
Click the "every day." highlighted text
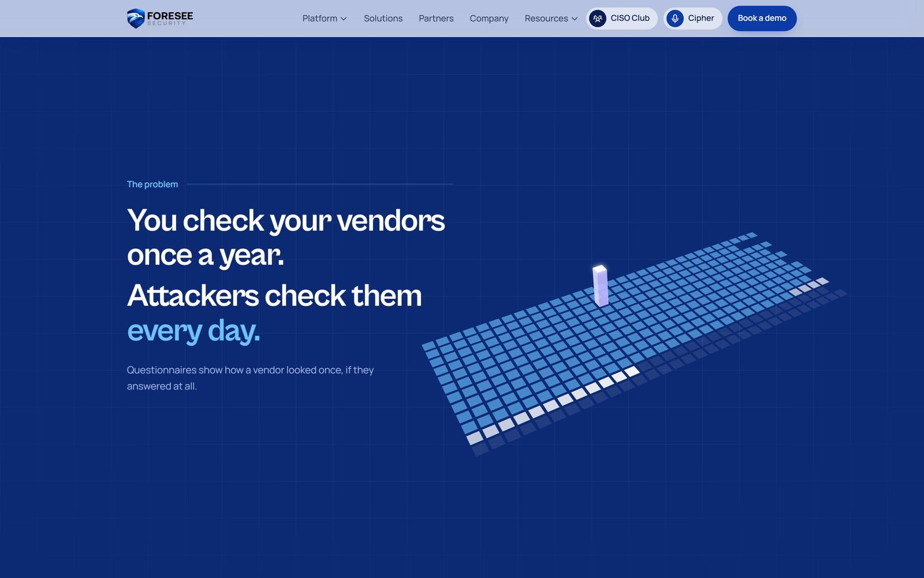(193, 331)
